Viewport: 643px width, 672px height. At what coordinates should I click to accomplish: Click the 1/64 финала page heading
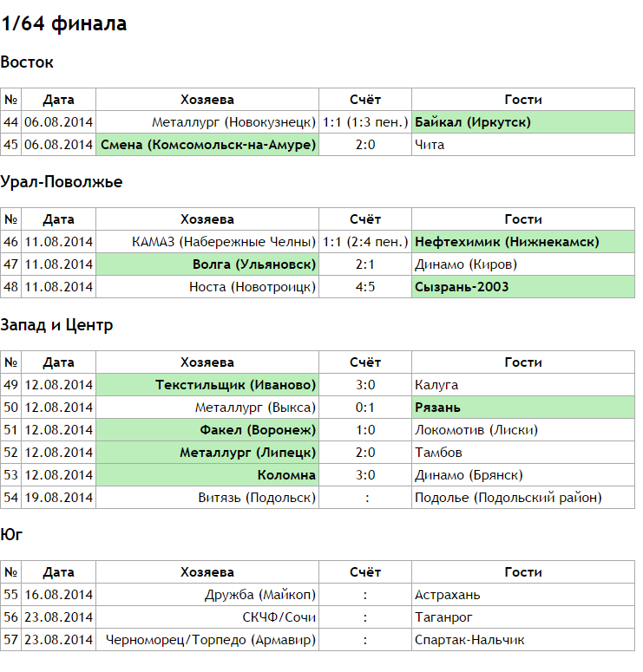click(64, 24)
